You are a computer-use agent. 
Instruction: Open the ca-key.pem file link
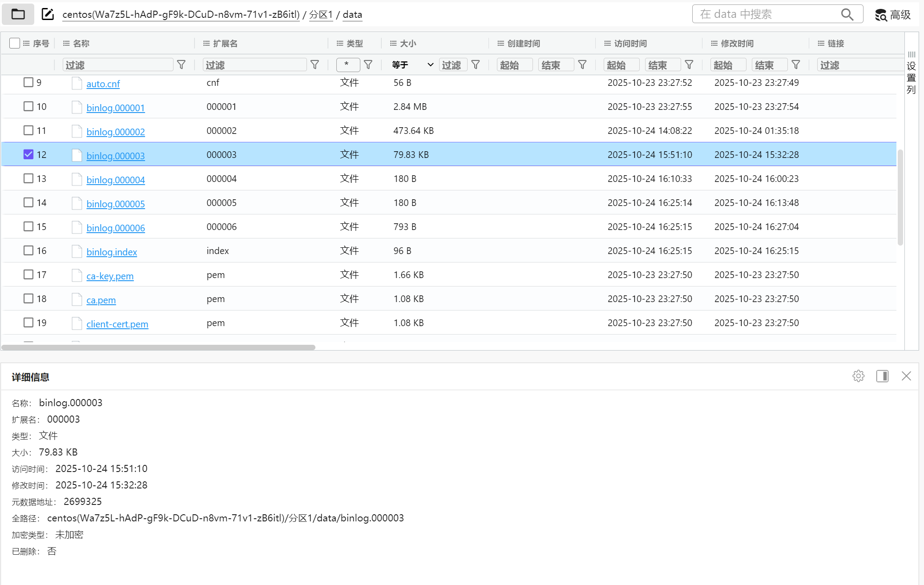[110, 276]
